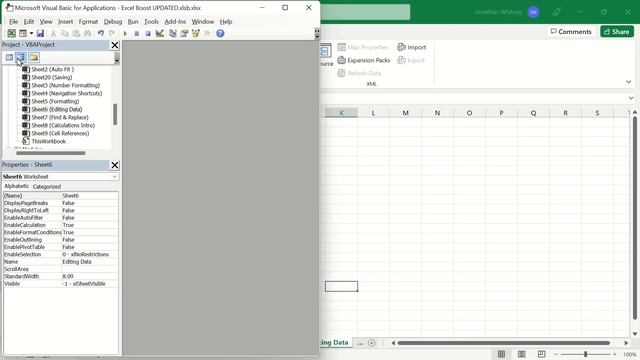
Task: Select Sheet4 (Navigation Shortcuts) tree item
Action: 67,93
